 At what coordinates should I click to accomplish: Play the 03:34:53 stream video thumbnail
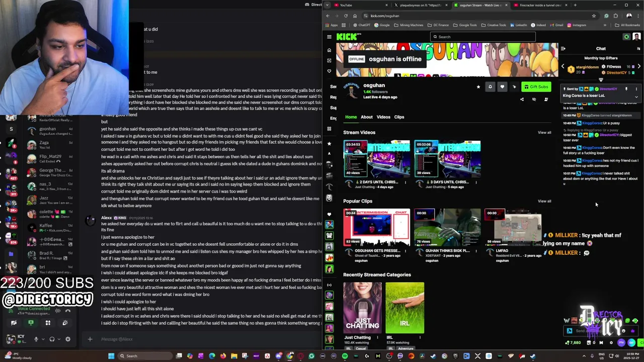click(376, 159)
